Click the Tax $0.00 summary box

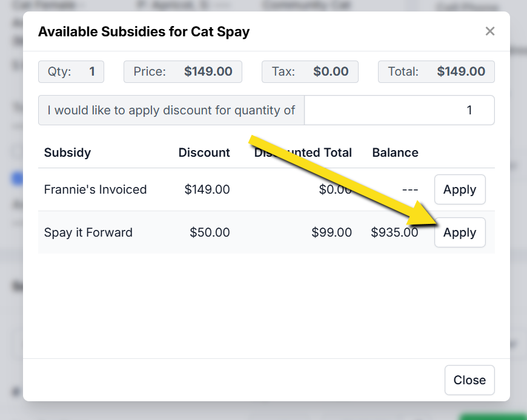click(x=310, y=71)
